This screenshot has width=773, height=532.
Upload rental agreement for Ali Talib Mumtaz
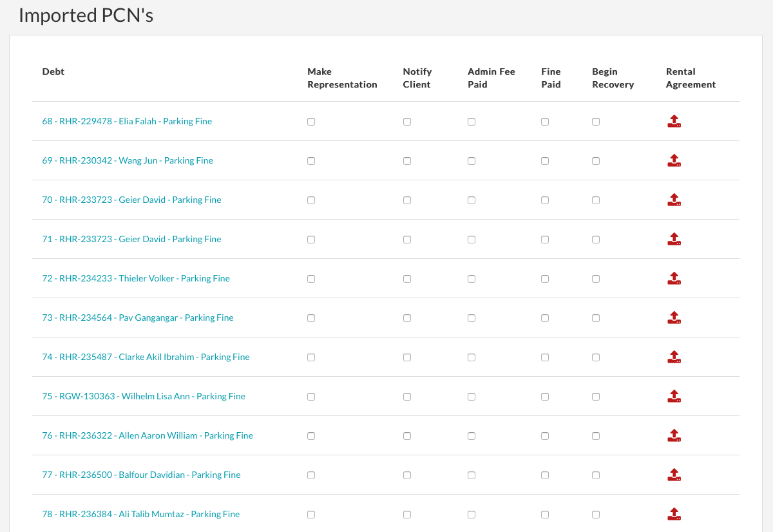pos(674,514)
